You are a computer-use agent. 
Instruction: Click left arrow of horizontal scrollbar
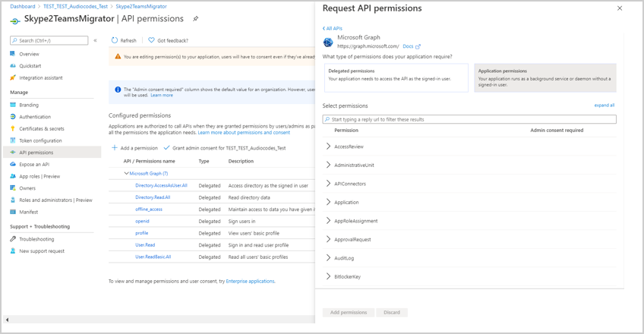click(x=7, y=320)
